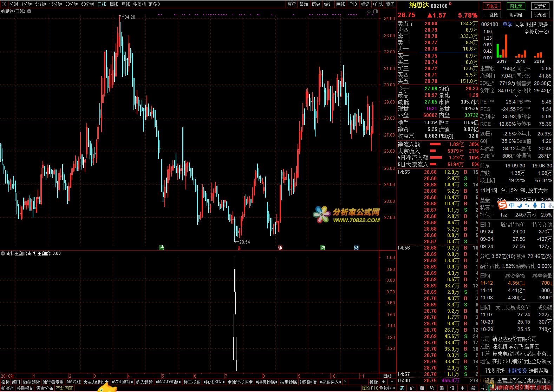The width and height of the screenshot is (554, 392).
Task: Click the diamond marker icon above chart
Action: (x=369, y=12)
